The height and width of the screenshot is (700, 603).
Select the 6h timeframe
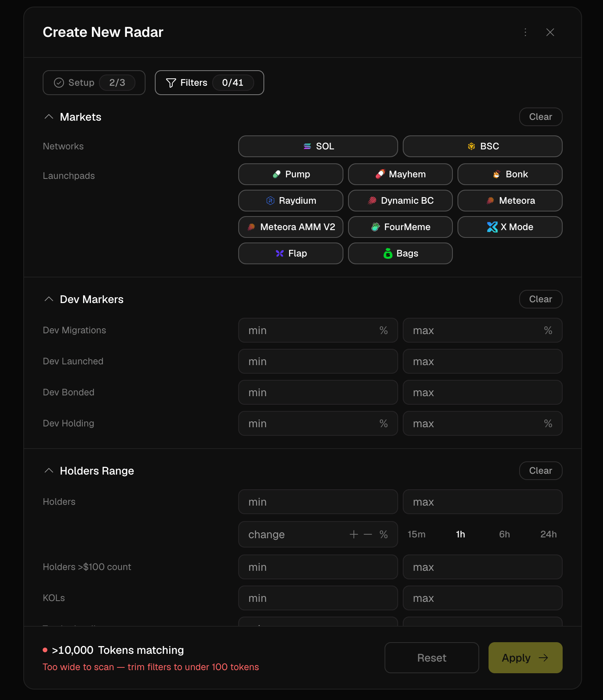[504, 534]
